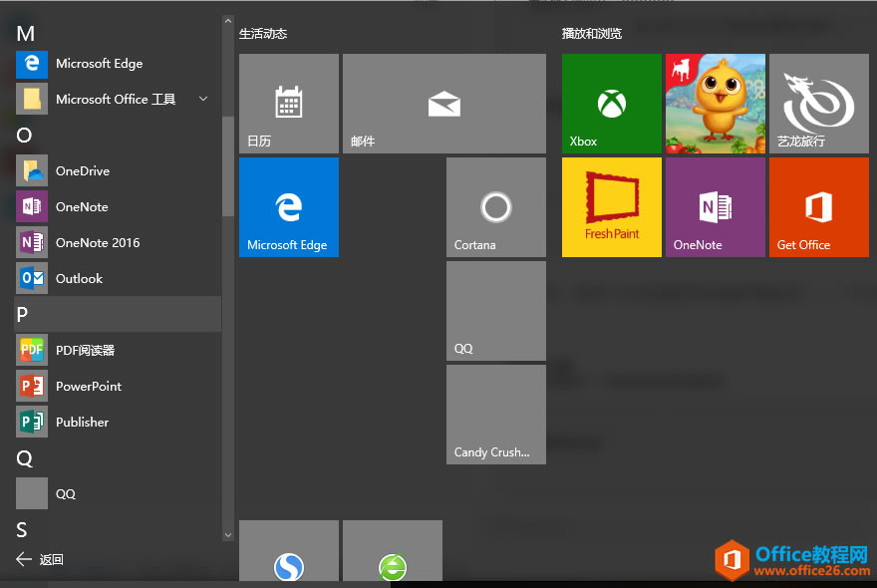This screenshot has height=588, width=877.
Task: Launch QQ under the Q section
Action: click(x=65, y=493)
